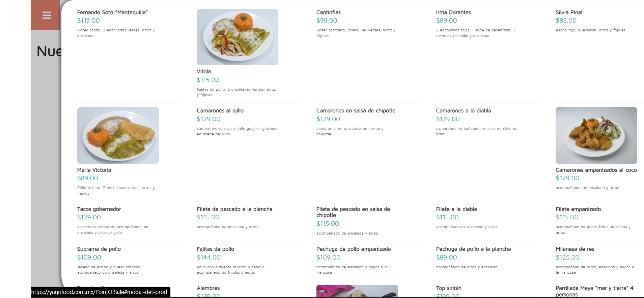The height and width of the screenshot is (298, 644).
Task: Select the Milanesa de res dish
Action: (575, 249)
